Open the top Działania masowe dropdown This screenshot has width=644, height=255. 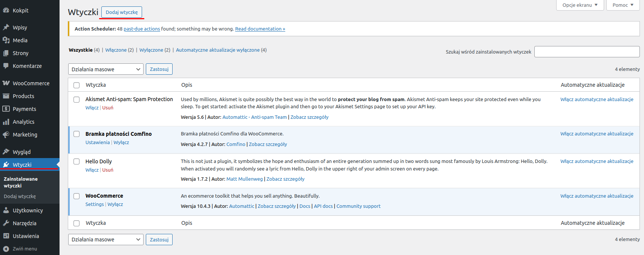click(106, 69)
